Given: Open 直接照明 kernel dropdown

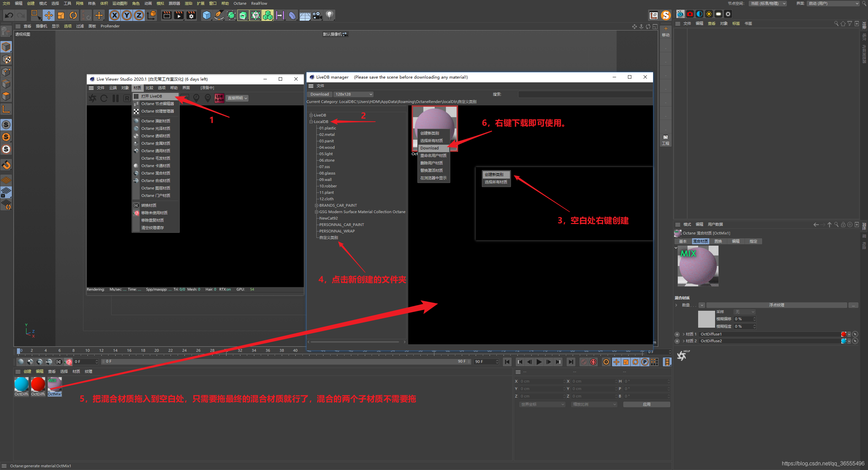Looking at the screenshot, I should (x=237, y=98).
